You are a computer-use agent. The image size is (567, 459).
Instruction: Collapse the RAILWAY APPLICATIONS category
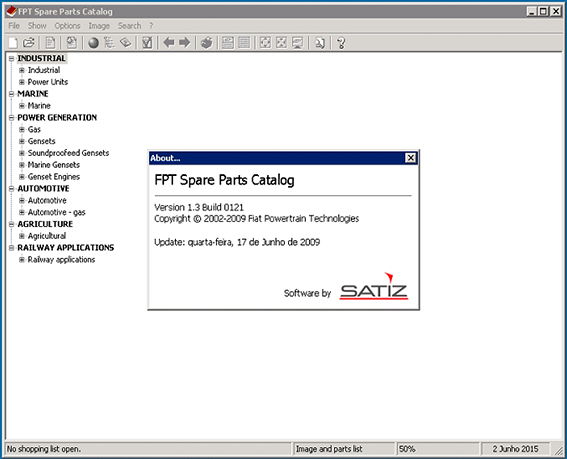point(12,248)
